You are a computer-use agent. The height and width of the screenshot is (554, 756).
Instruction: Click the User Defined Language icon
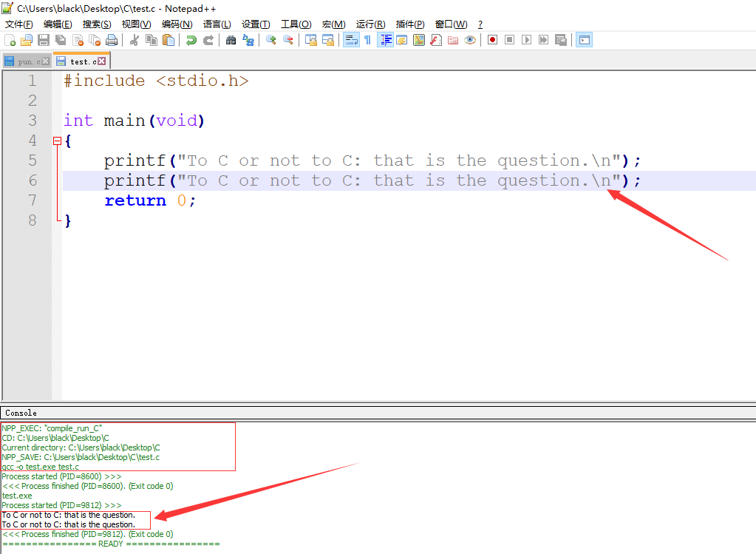(x=402, y=40)
